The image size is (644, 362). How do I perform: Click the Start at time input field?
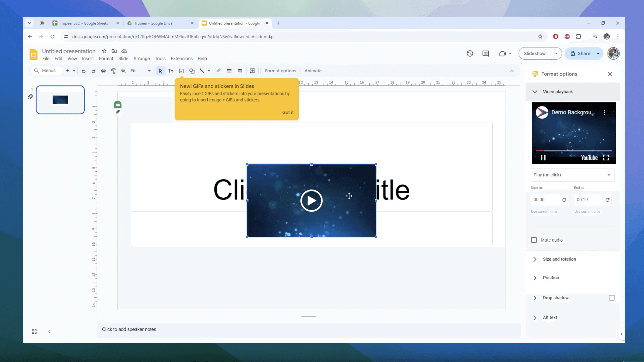[x=545, y=200]
